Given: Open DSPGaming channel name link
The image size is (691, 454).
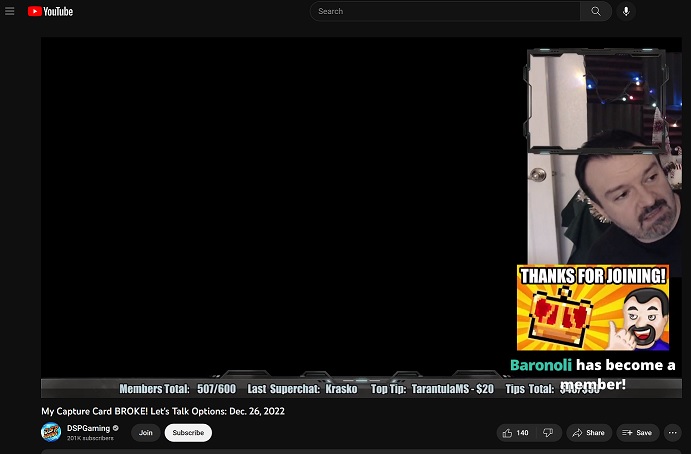Looking at the screenshot, I should tap(89, 428).
